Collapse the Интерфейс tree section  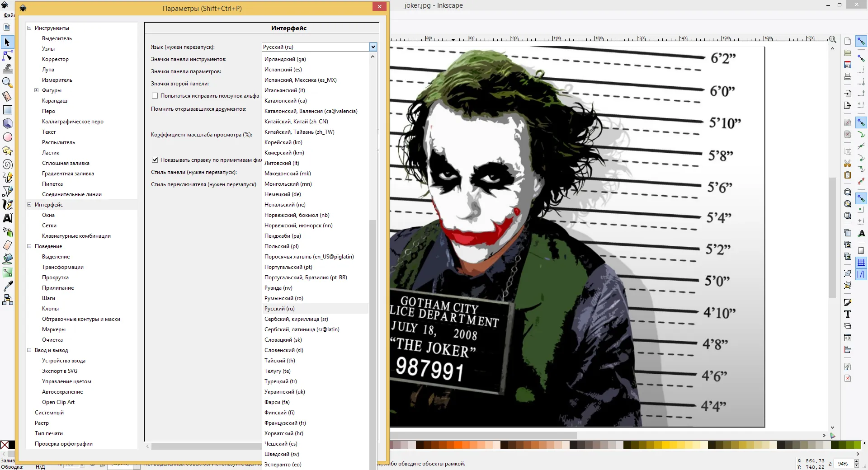29,205
